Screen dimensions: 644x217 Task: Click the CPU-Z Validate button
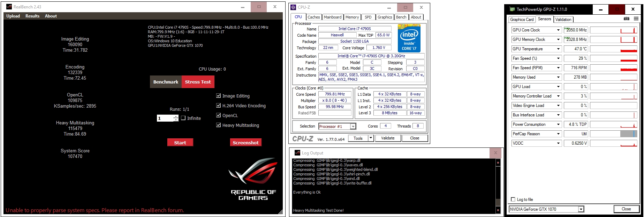click(388, 138)
